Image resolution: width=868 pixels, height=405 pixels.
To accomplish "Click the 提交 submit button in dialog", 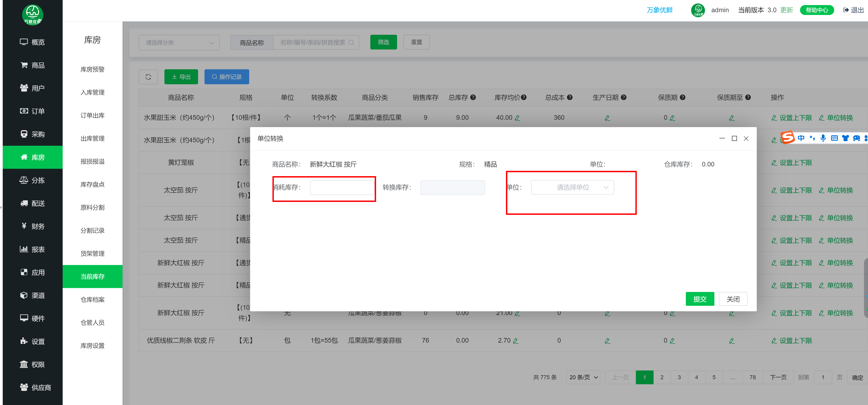I will click(700, 299).
